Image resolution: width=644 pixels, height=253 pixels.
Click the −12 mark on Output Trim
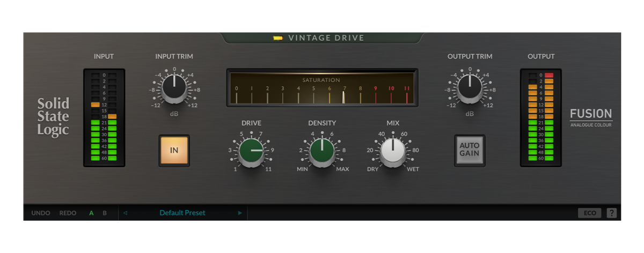pyautogui.click(x=451, y=105)
